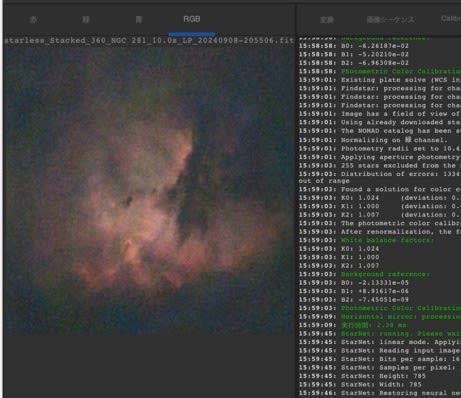Click the 'K0: 1.024 (deviation:' log line

point(380,198)
